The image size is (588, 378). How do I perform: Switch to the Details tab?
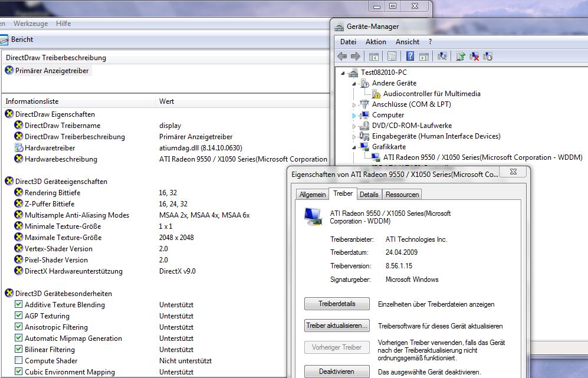click(369, 194)
